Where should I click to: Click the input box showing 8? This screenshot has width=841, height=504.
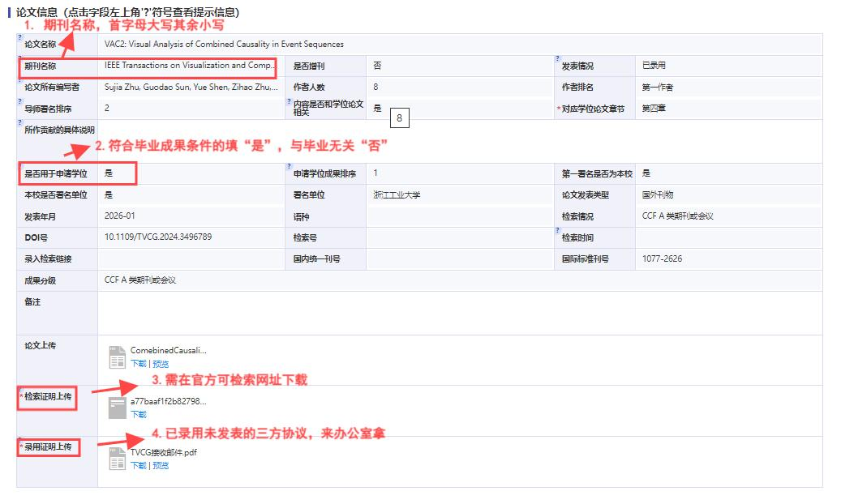[400, 118]
